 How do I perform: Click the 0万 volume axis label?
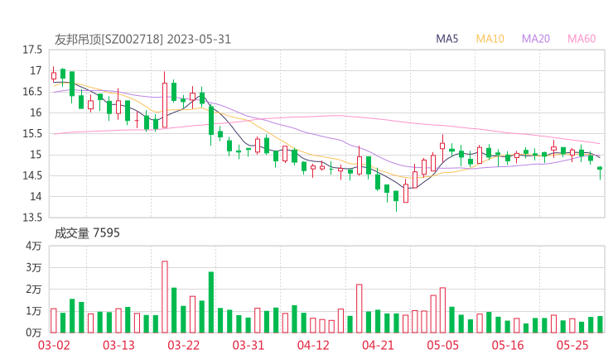click(34, 333)
